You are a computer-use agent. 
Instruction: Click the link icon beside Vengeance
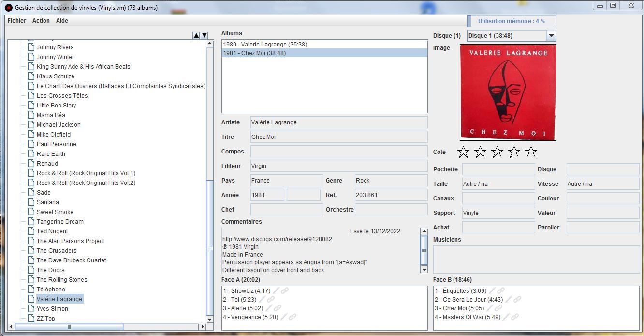[293, 317]
